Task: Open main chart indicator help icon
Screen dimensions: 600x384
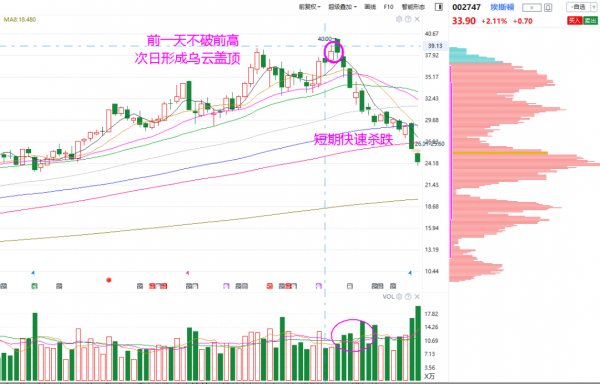Action: pyautogui.click(x=408, y=19)
